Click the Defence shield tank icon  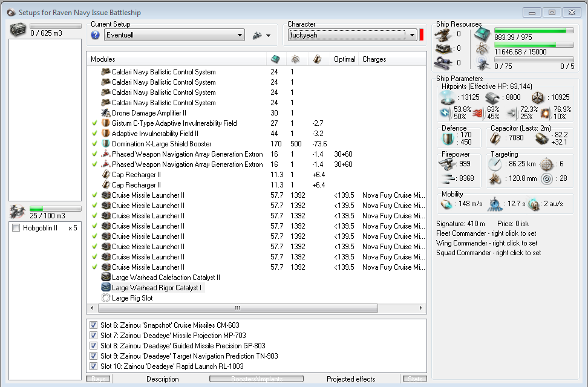point(448,138)
